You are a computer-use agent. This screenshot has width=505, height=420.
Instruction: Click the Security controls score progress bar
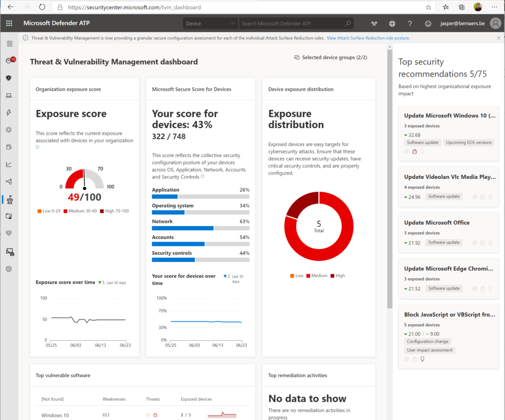point(201,260)
